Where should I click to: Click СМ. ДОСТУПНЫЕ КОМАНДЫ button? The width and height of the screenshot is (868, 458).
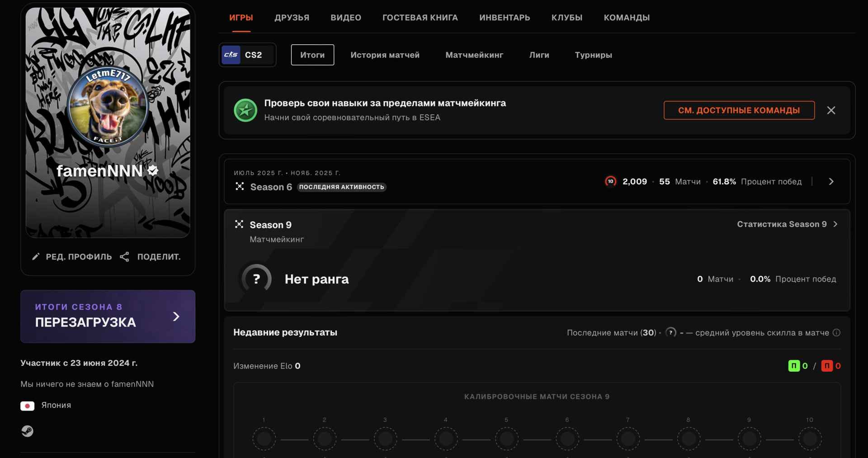(739, 110)
